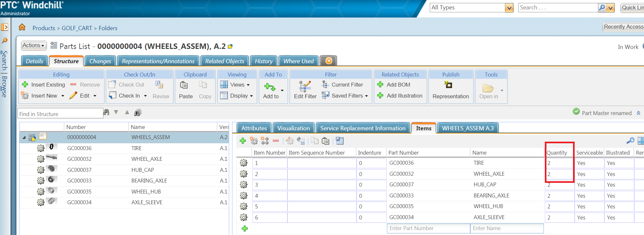The width and height of the screenshot is (644, 235).
Task: Click the Current Filter icon
Action: click(325, 85)
